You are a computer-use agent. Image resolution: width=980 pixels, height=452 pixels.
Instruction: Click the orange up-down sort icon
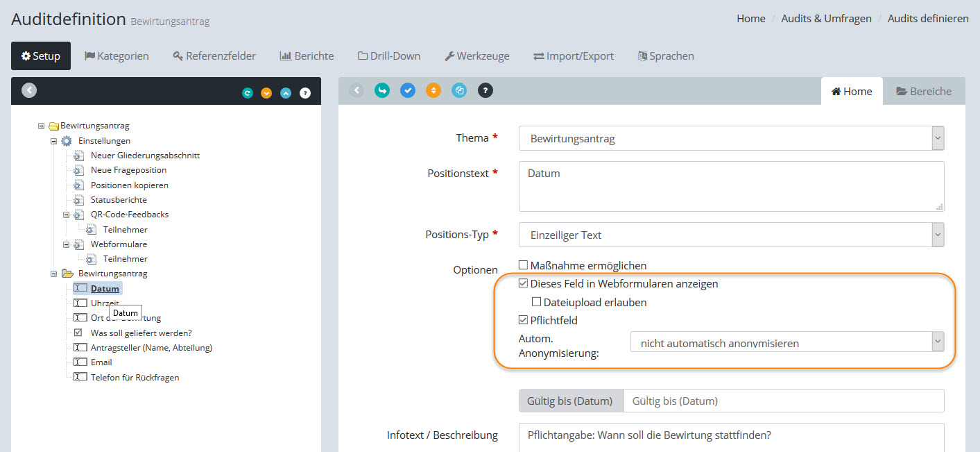[433, 90]
